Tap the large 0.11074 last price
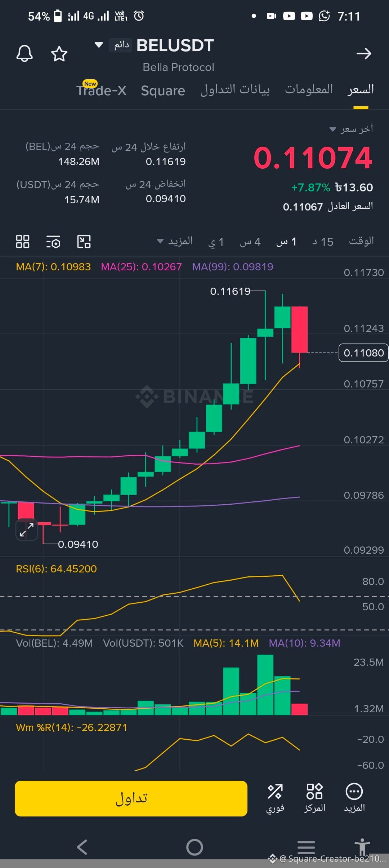The height and width of the screenshot is (868, 389). pos(313,158)
